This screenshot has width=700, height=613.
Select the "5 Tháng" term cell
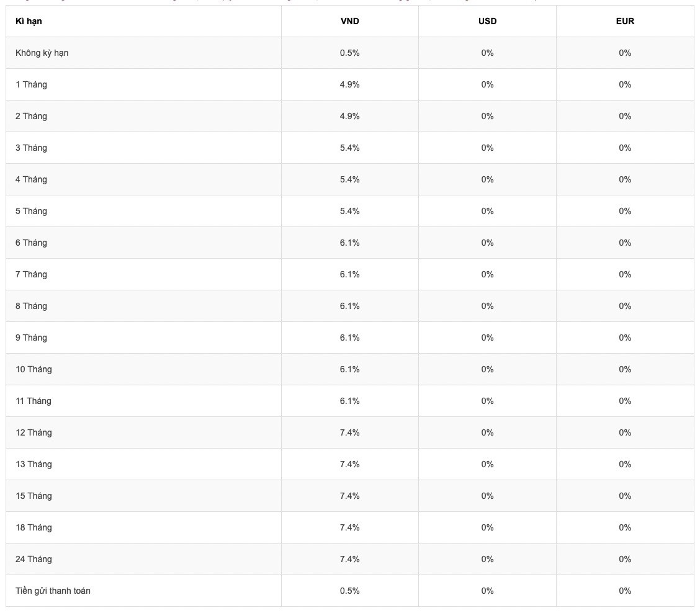coord(31,211)
